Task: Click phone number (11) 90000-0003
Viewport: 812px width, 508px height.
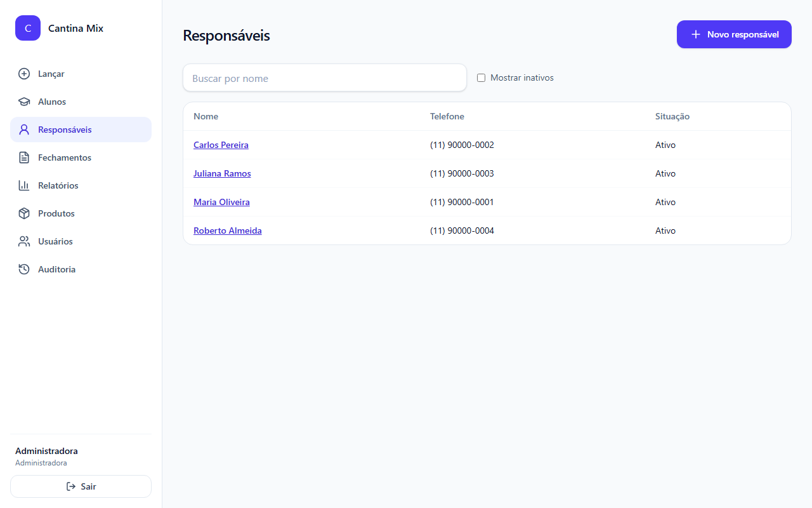Action: click(462, 173)
